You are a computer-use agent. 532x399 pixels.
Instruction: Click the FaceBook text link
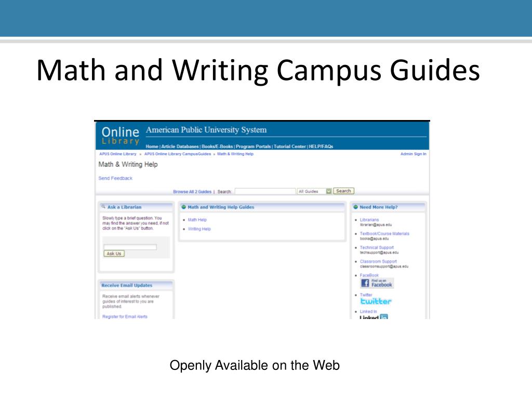point(369,275)
